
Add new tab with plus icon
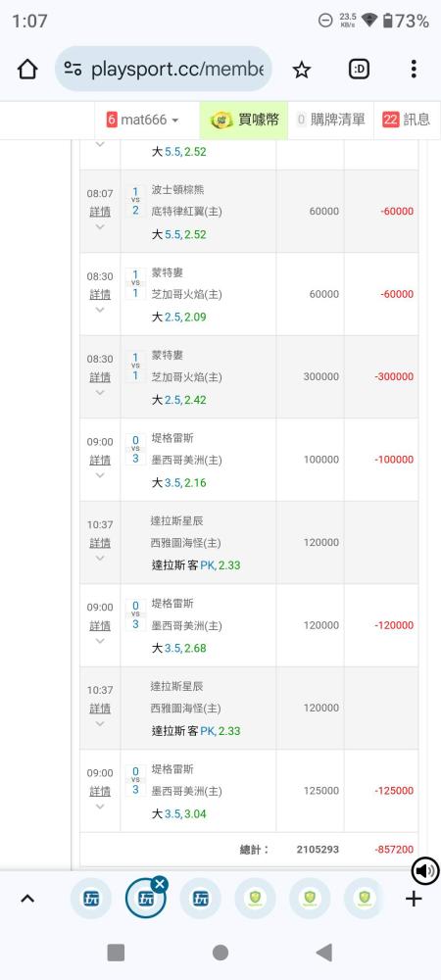[414, 899]
